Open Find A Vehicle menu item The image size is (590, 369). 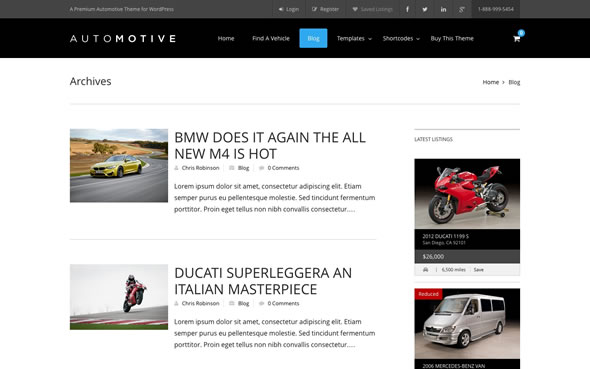(271, 38)
